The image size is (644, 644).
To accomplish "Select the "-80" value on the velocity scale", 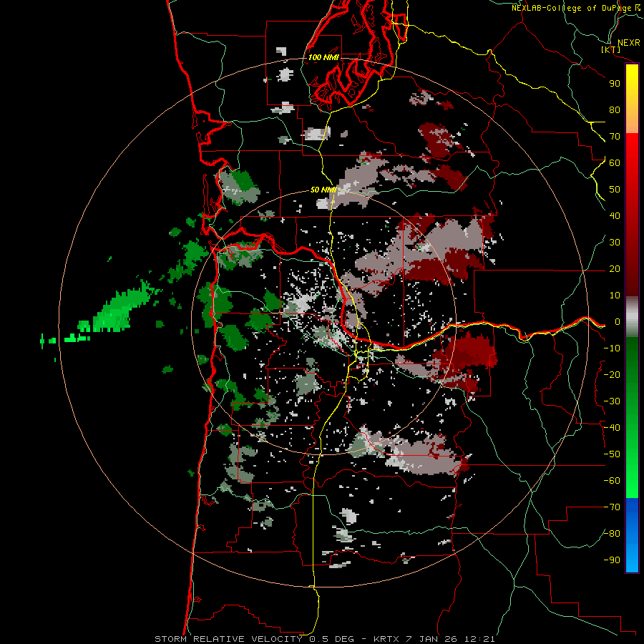I will pos(612,534).
